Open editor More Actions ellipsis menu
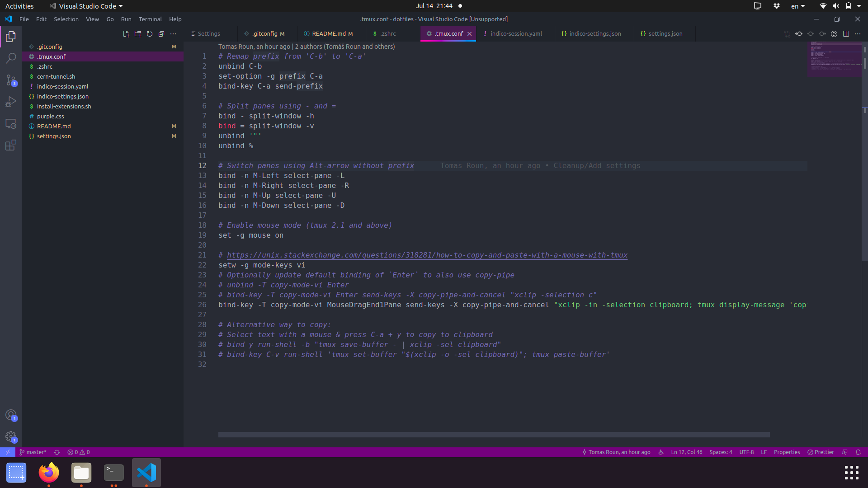Viewport: 868px width, 488px height. [x=858, y=34]
